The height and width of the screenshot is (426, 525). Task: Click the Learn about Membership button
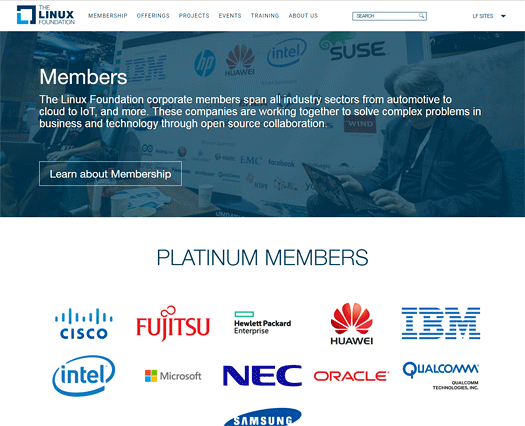110,173
